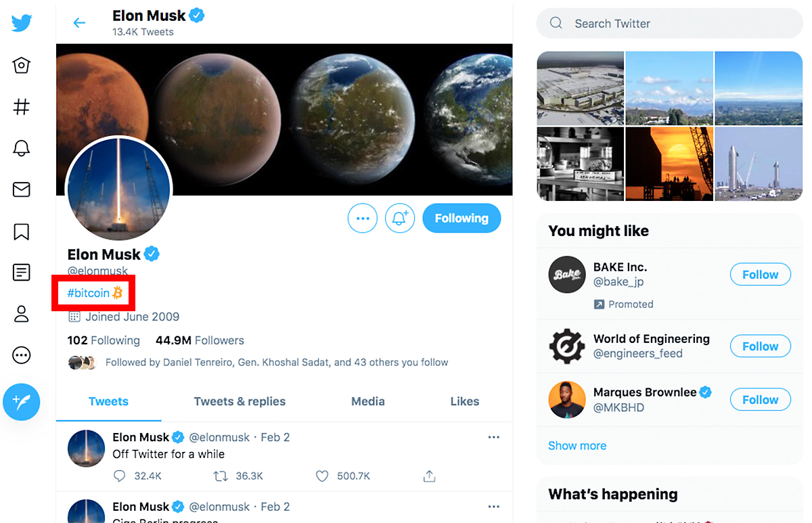Open the Twitter home bird icon
Viewport: 812px width, 523px height.
21,22
